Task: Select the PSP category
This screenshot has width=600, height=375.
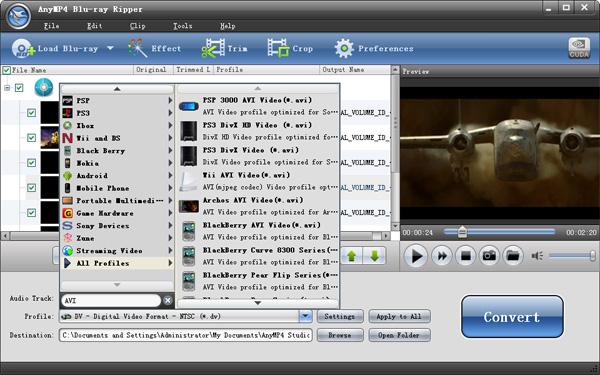Action: coord(117,101)
